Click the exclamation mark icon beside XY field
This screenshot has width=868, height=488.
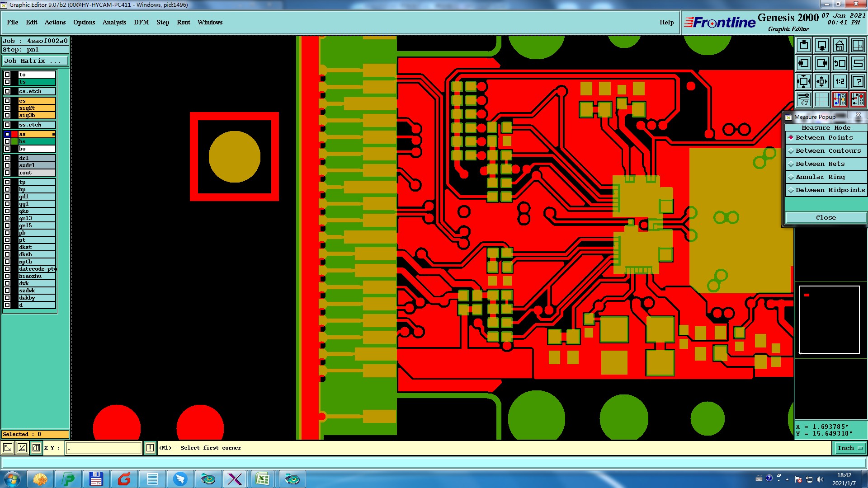click(150, 448)
